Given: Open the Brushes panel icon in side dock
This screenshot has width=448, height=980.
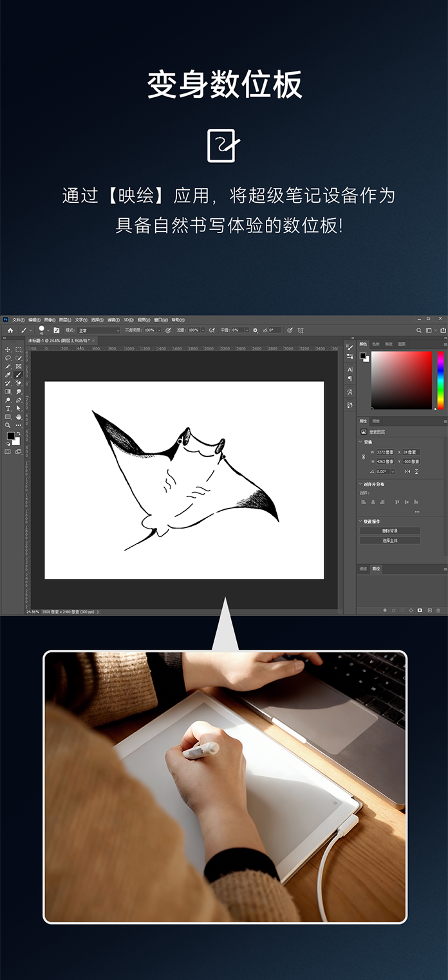Looking at the screenshot, I should point(350,347).
